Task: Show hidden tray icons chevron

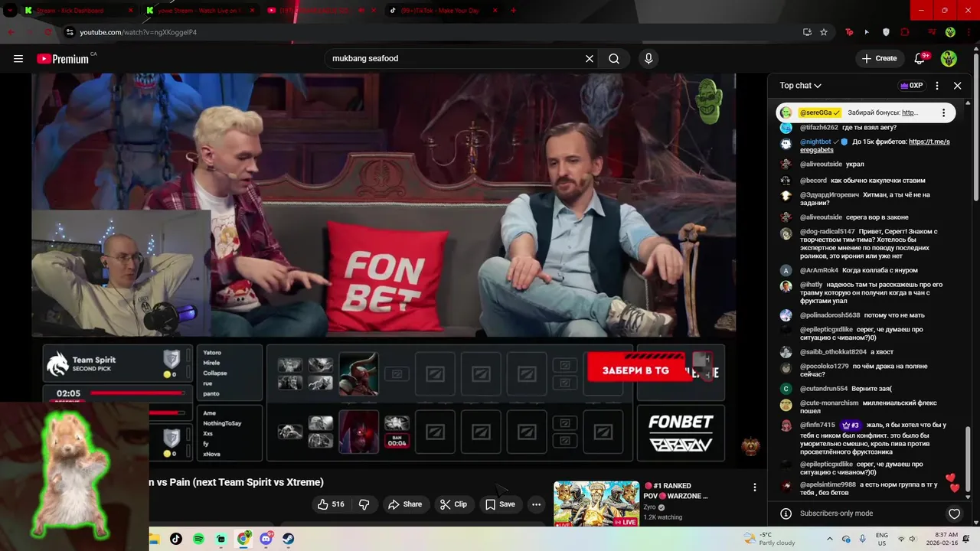Action: tap(830, 539)
